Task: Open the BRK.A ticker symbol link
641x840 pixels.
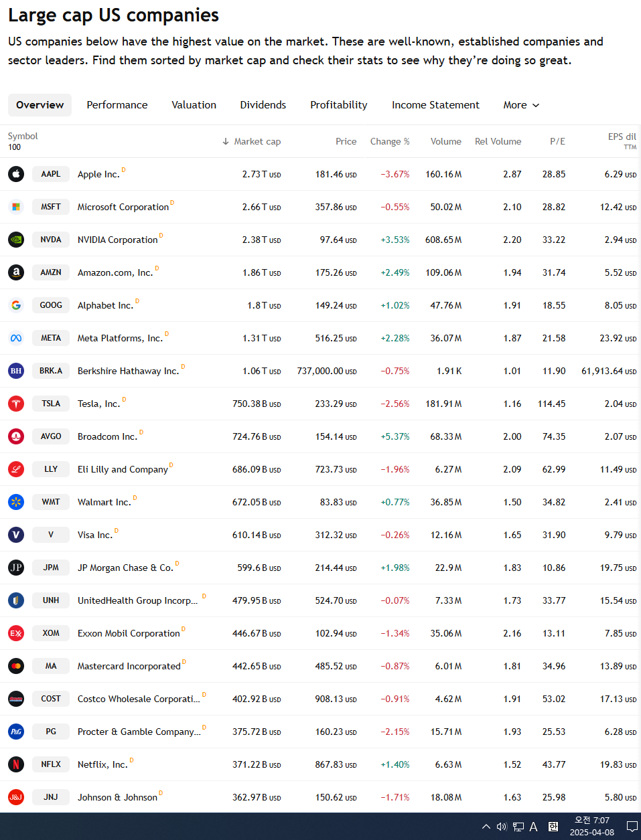Action: pos(51,371)
